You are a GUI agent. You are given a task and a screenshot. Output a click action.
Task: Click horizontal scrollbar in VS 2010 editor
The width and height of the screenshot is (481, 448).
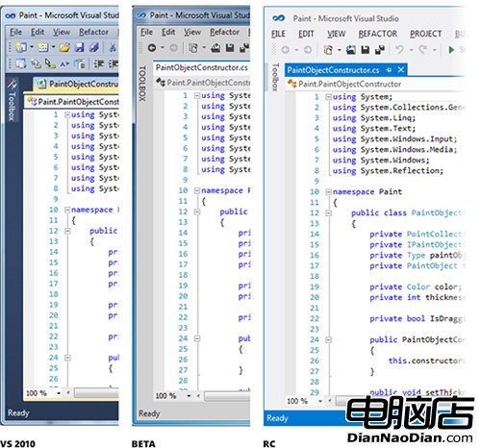click(96, 393)
